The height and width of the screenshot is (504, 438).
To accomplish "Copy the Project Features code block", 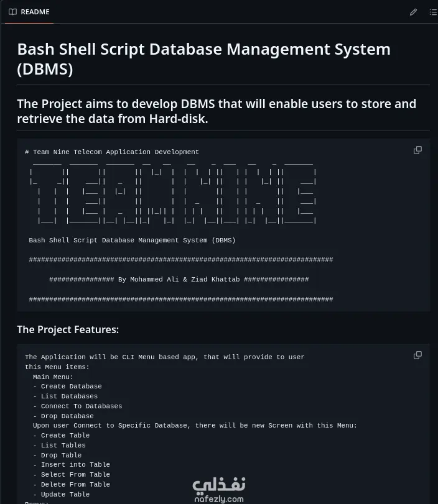I will click(x=417, y=355).
